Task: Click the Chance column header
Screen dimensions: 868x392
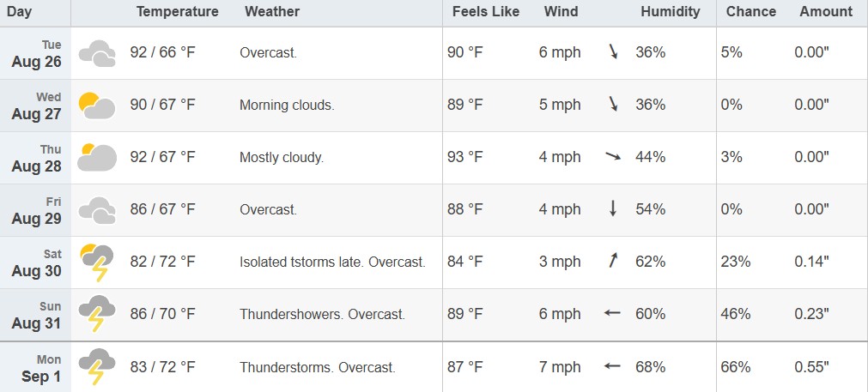Action: (751, 12)
